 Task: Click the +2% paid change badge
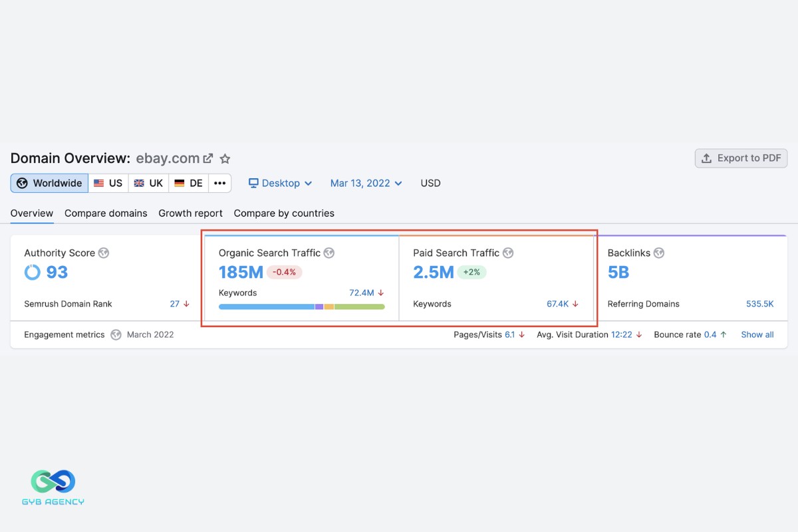pyautogui.click(x=472, y=272)
